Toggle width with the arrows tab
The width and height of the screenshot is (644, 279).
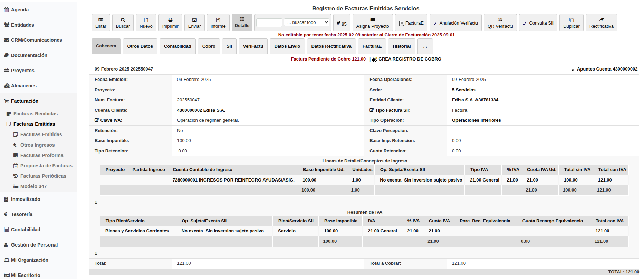(425, 47)
